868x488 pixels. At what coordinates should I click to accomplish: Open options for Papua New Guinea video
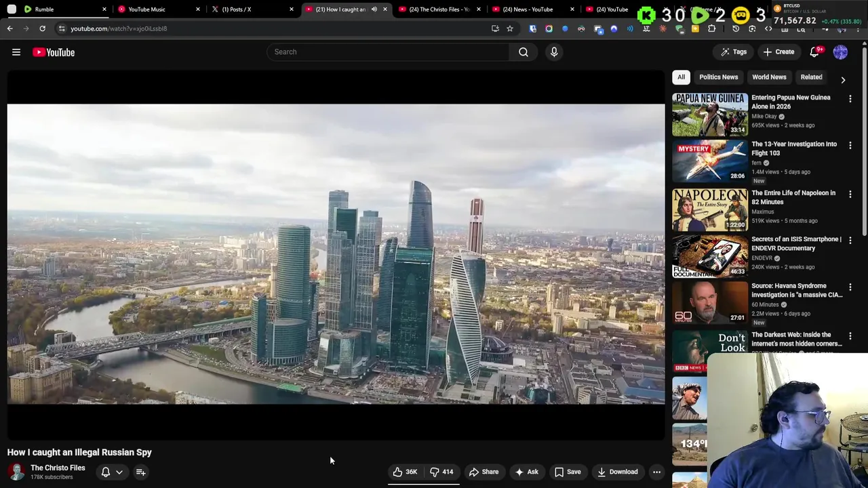pyautogui.click(x=850, y=99)
